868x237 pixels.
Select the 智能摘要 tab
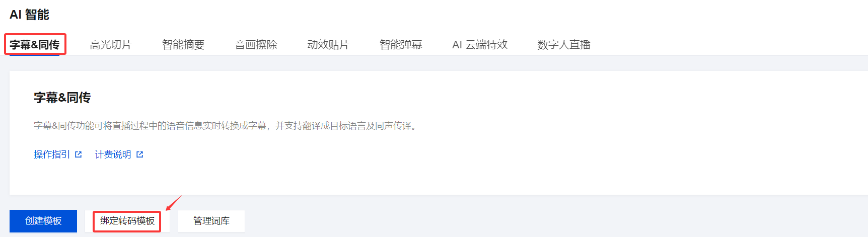pyautogui.click(x=183, y=45)
